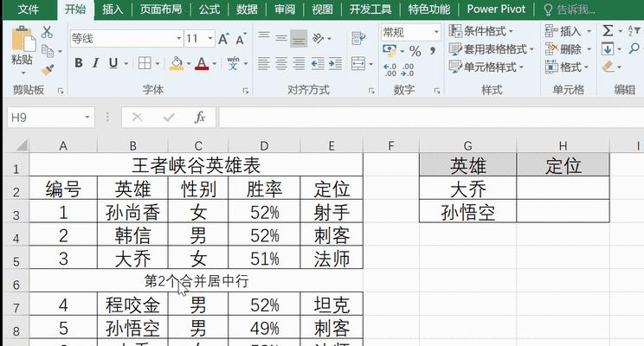The width and height of the screenshot is (644, 346).
Task: Click the text orientation icon
Action: coord(319,39)
